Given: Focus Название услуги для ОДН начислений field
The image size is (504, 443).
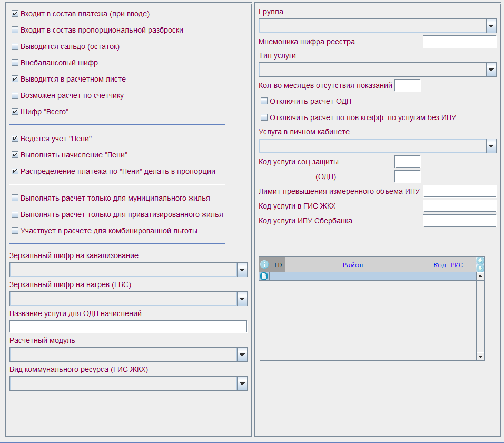Looking at the screenshot, I should 129,326.
